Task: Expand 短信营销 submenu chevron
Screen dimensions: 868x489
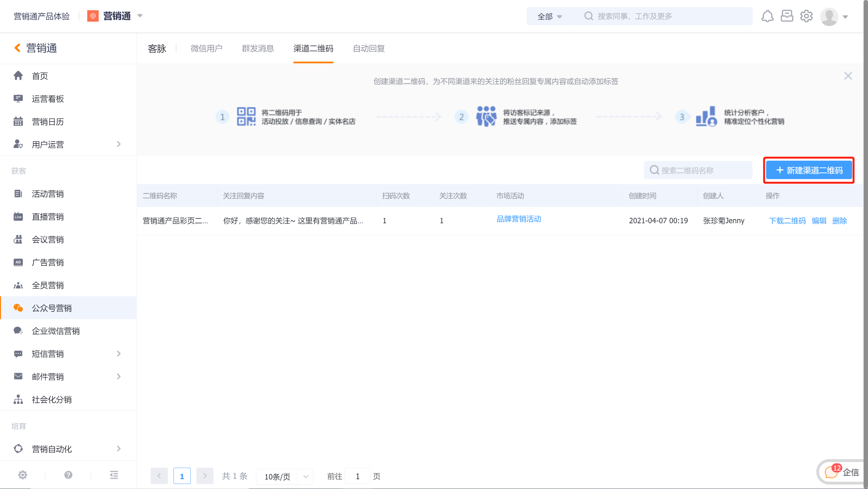Action: (x=119, y=354)
